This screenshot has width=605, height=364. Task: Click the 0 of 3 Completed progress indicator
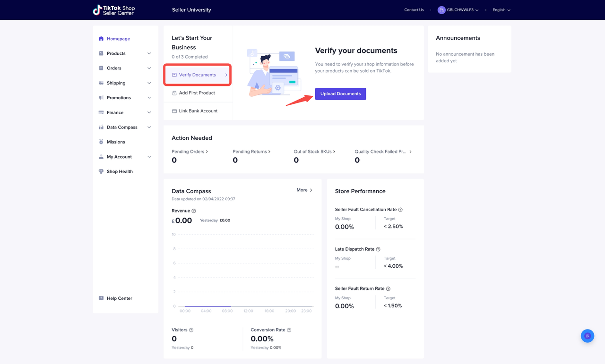[x=189, y=56]
